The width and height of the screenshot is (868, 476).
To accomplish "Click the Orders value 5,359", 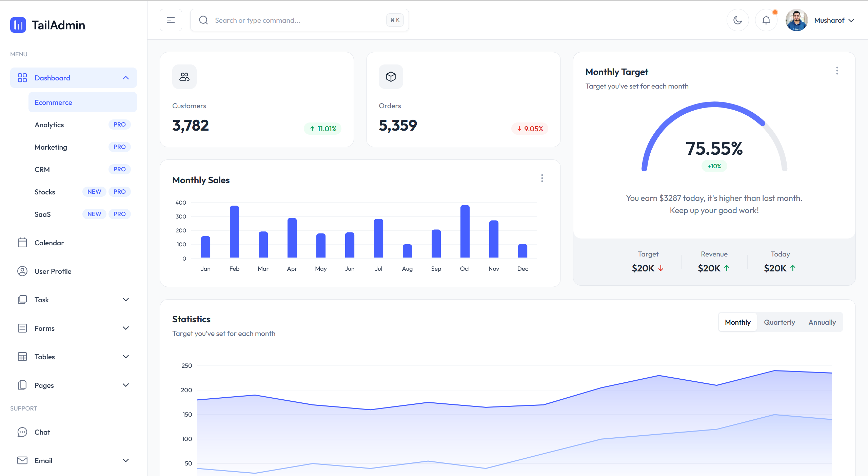I will point(398,126).
